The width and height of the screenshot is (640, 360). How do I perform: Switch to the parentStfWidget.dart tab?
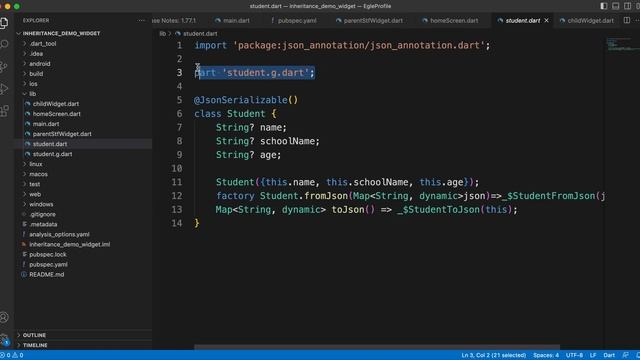[369, 20]
